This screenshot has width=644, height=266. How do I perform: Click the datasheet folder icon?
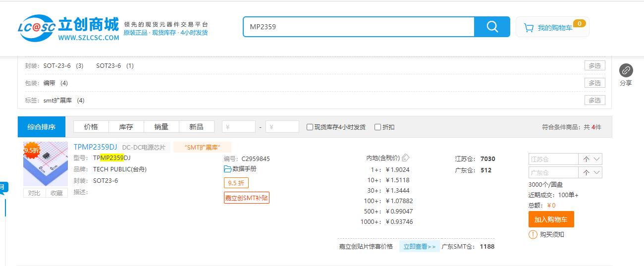tap(227, 169)
